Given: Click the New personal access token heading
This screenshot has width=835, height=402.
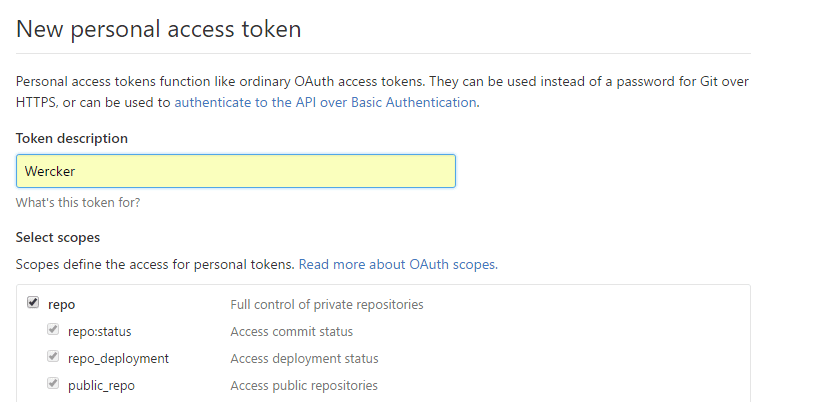Looking at the screenshot, I should [158, 29].
